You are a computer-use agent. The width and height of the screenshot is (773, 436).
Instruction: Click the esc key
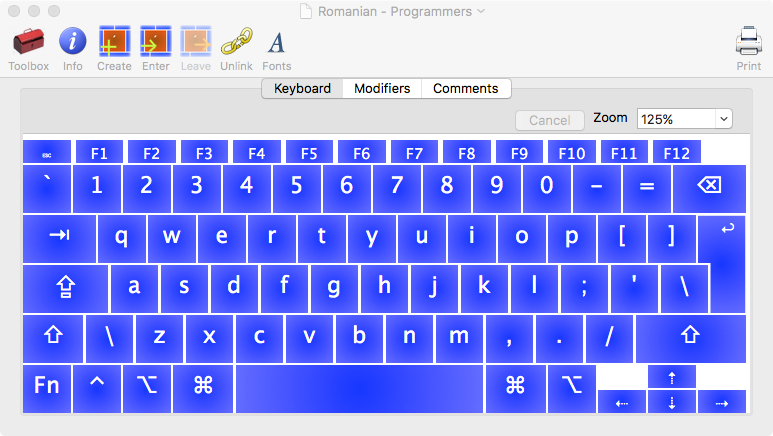(x=47, y=152)
